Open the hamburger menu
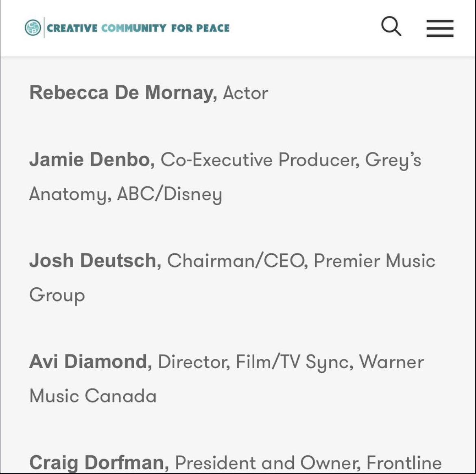The image size is (476, 474). [440, 28]
